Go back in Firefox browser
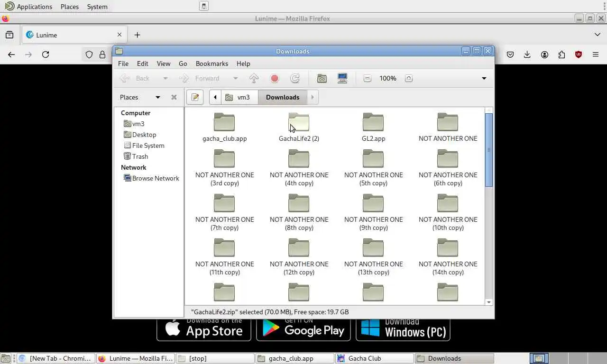Image resolution: width=607 pixels, height=364 pixels. tap(11, 55)
